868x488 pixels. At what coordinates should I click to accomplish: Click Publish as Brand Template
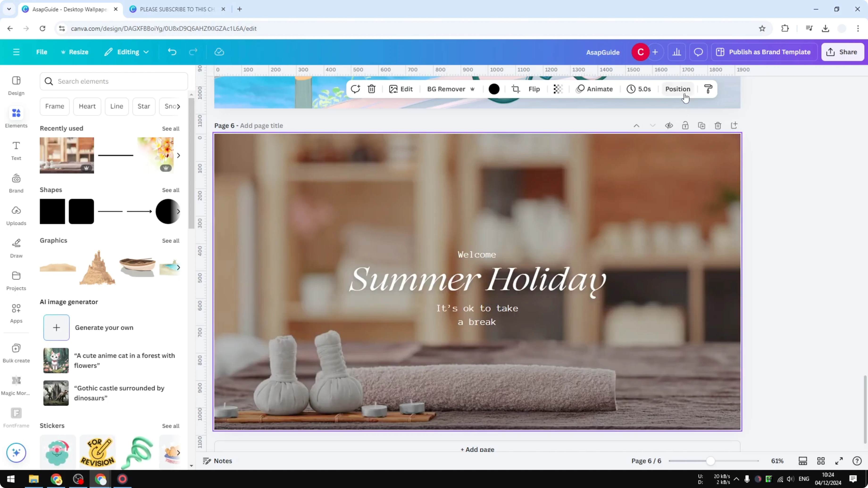pos(764,52)
